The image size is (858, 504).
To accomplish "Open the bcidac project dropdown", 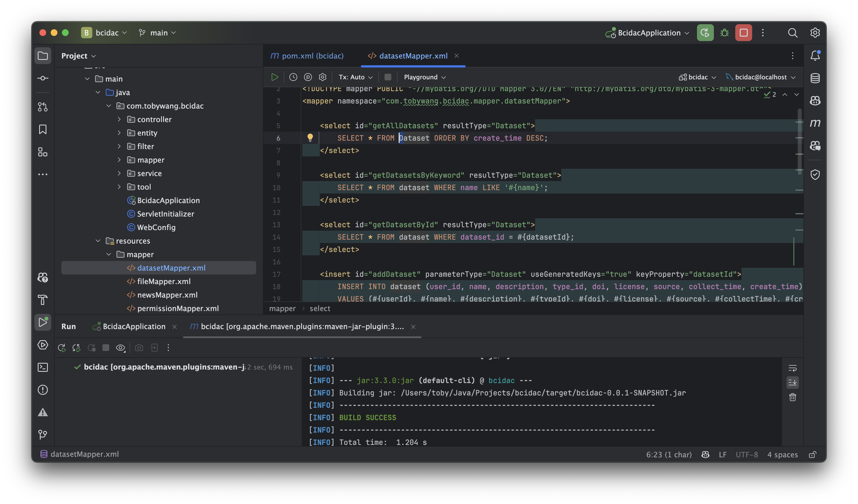I will tap(104, 33).
